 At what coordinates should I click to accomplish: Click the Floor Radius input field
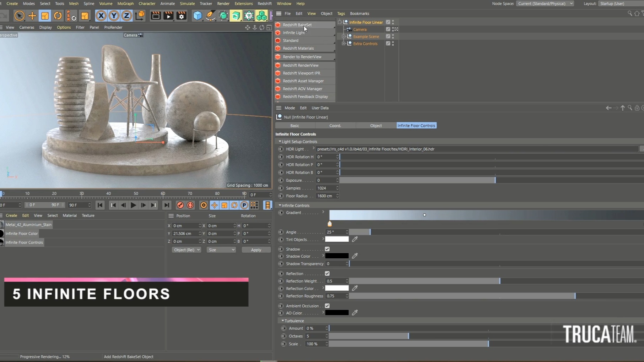[325, 196]
